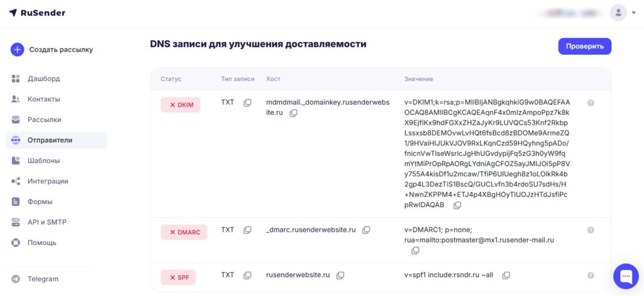Image resolution: width=644 pixels, height=296 pixels.
Task: Copy the long DKIM key value
Action: click(x=457, y=205)
